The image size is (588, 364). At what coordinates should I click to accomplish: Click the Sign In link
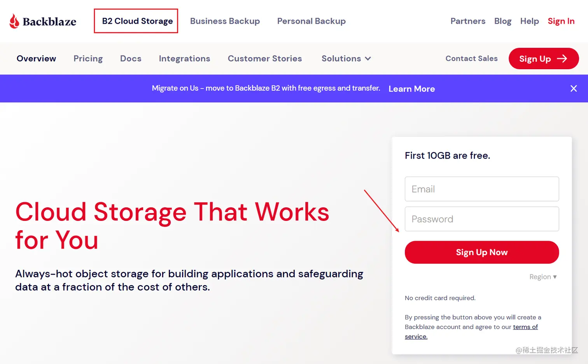561,21
